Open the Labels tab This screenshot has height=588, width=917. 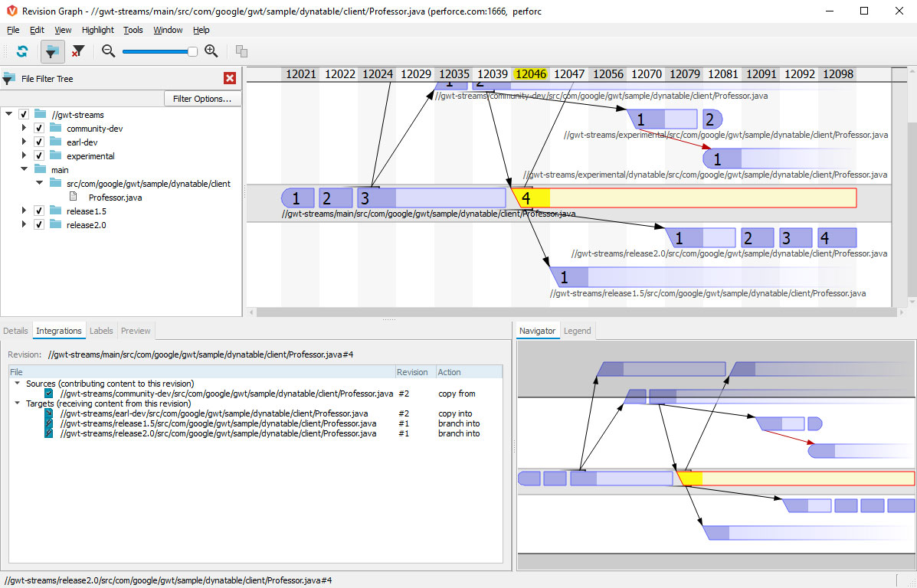pos(101,330)
